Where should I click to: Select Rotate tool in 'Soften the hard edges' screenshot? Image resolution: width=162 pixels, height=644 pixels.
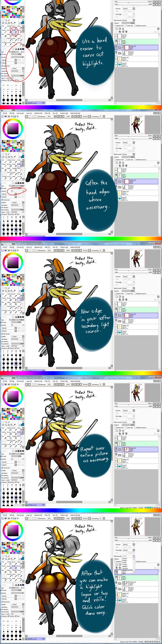point(9,157)
